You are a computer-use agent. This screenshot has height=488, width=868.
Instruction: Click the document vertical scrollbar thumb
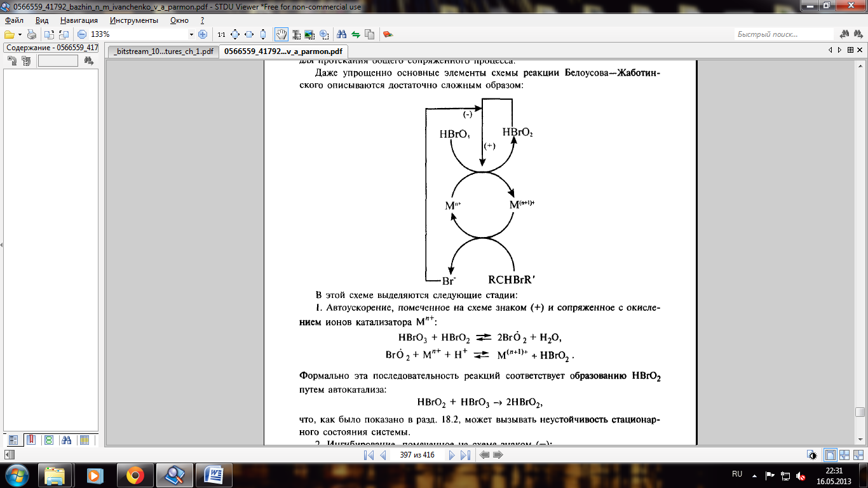click(860, 412)
